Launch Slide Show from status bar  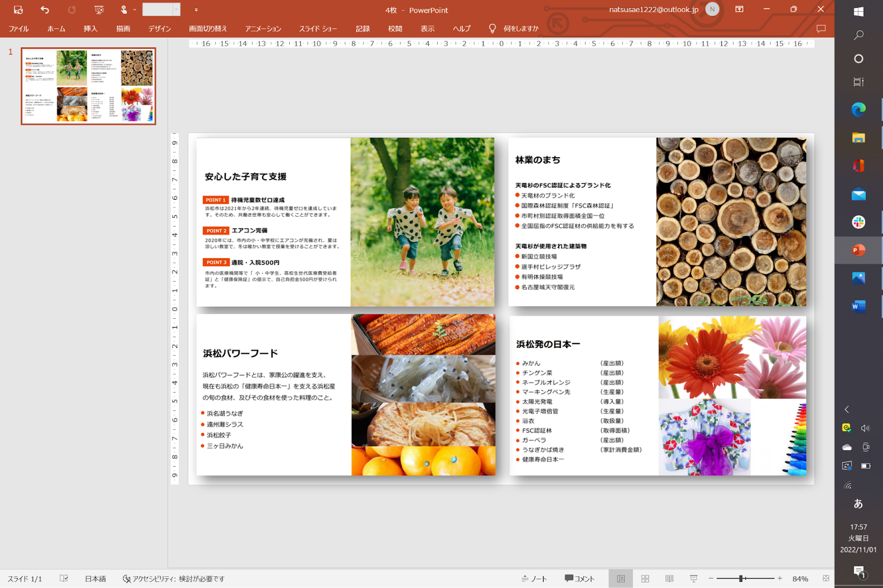[x=694, y=579]
